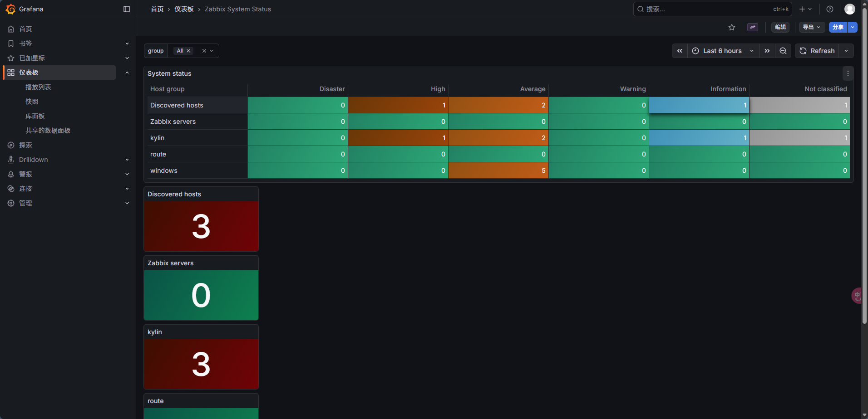Sort by the Not classified column header
868x419 pixels.
pyautogui.click(x=826, y=89)
